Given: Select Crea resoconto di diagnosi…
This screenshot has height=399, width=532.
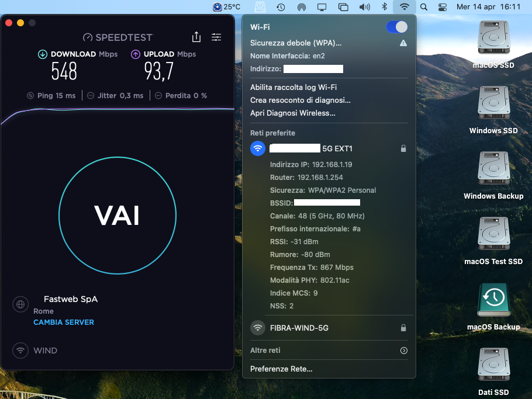Looking at the screenshot, I should [300, 100].
